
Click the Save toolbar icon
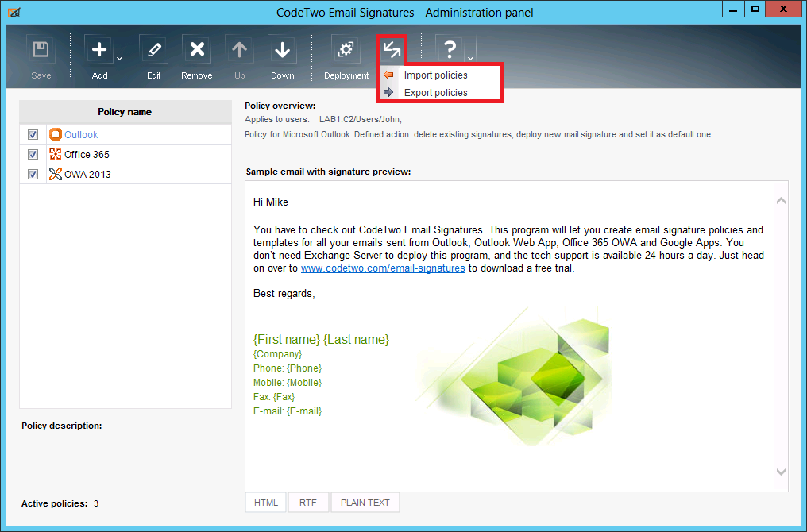41,50
